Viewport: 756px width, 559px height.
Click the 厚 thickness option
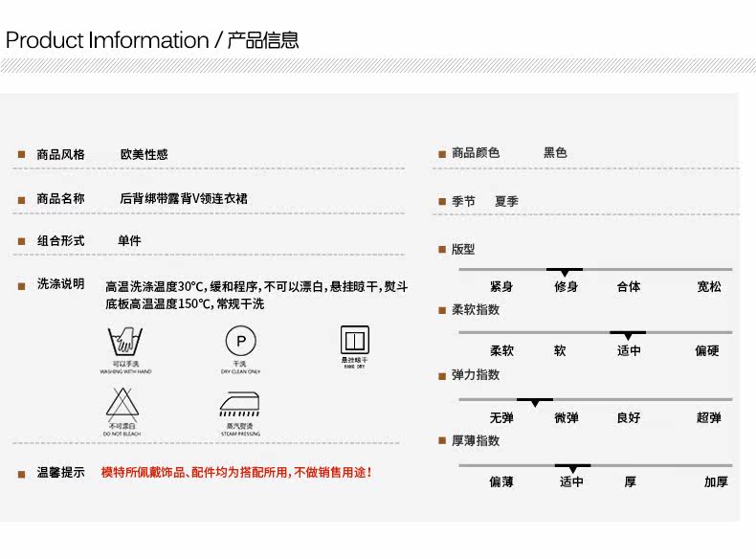[x=631, y=481]
